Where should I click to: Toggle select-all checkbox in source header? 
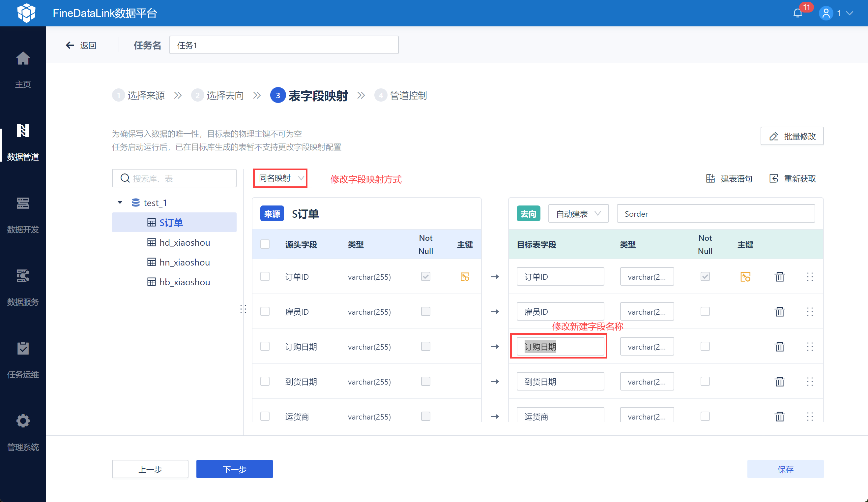click(x=265, y=244)
